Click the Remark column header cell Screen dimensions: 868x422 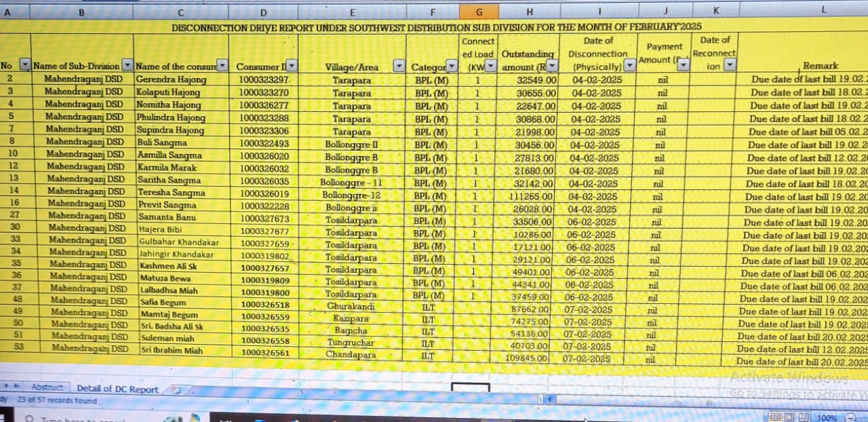click(819, 66)
